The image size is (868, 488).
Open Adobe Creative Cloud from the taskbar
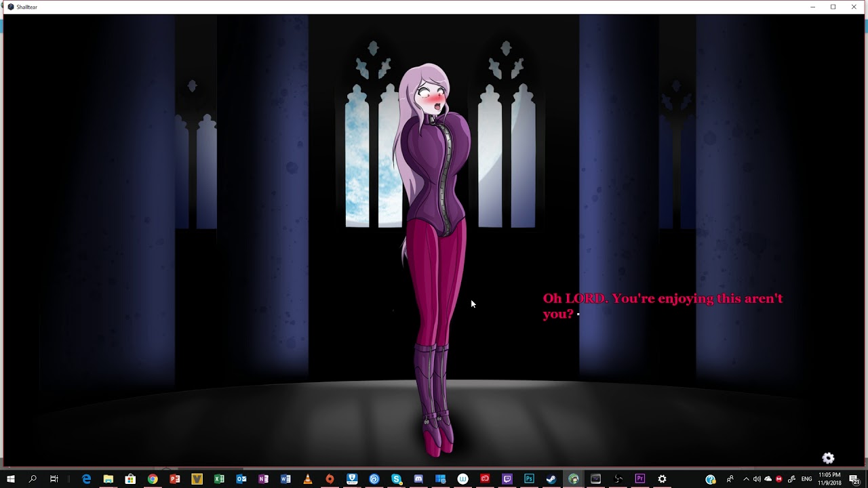coord(485,479)
